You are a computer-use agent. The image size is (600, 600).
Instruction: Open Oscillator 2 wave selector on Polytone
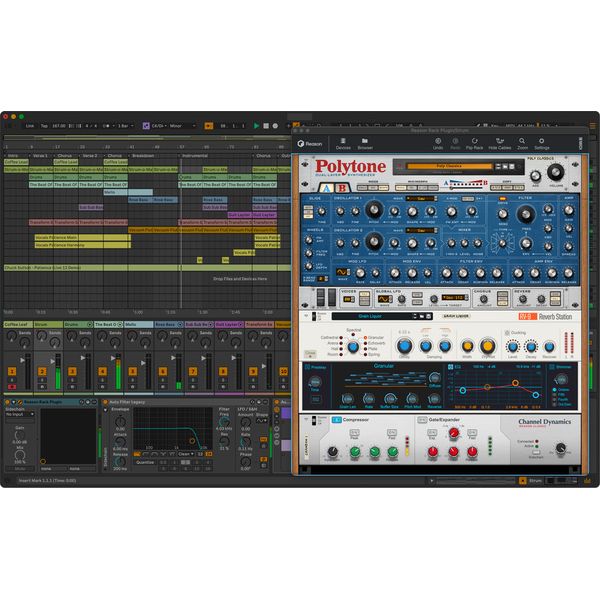421,230
